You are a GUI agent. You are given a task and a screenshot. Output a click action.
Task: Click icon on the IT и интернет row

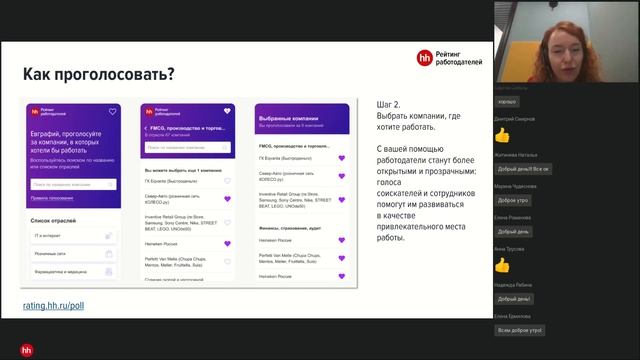tap(109, 236)
